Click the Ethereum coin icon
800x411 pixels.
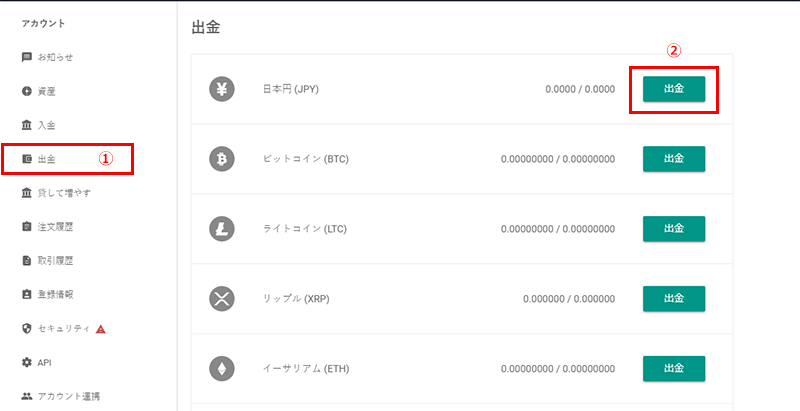point(221,369)
